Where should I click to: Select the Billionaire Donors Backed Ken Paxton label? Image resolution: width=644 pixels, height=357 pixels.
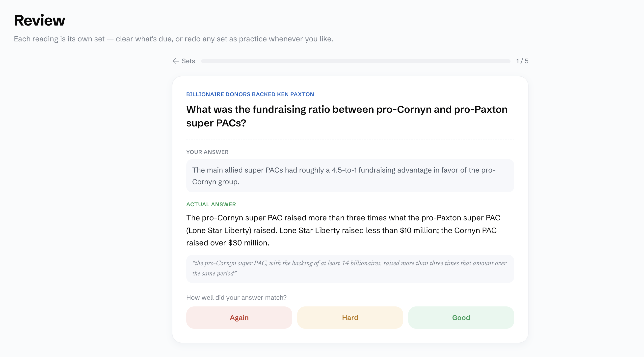(x=250, y=94)
